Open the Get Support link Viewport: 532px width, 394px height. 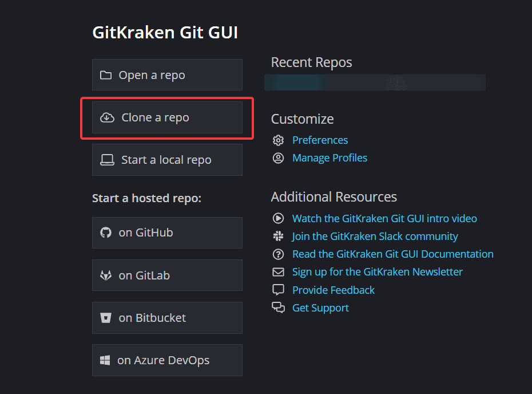pyautogui.click(x=320, y=308)
